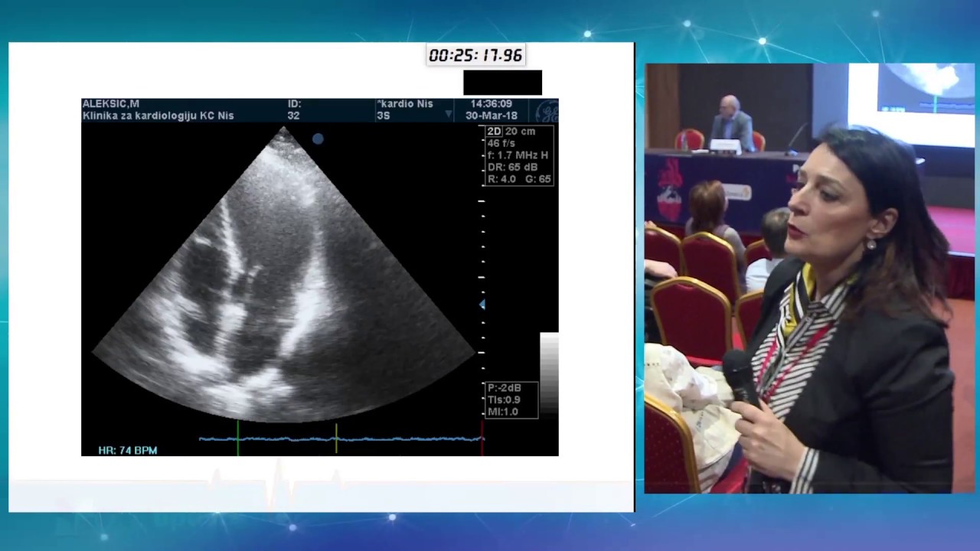Click the 'P:-2dB' power value
Image resolution: width=980 pixels, height=551 pixels.
tap(504, 388)
